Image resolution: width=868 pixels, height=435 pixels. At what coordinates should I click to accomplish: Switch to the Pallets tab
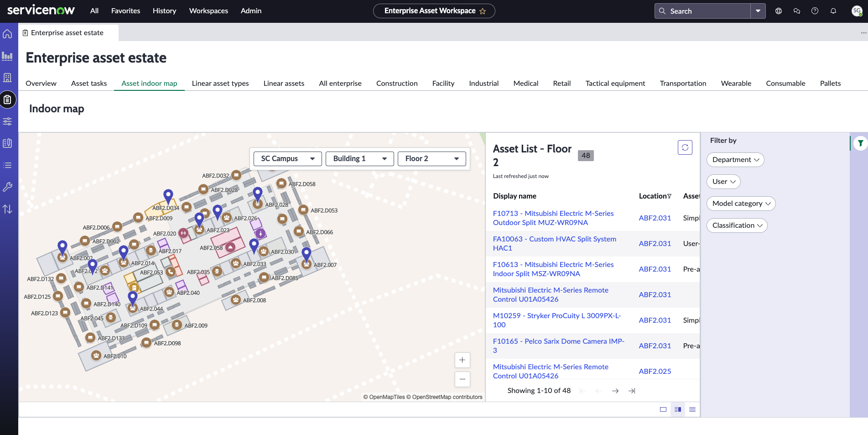[830, 83]
